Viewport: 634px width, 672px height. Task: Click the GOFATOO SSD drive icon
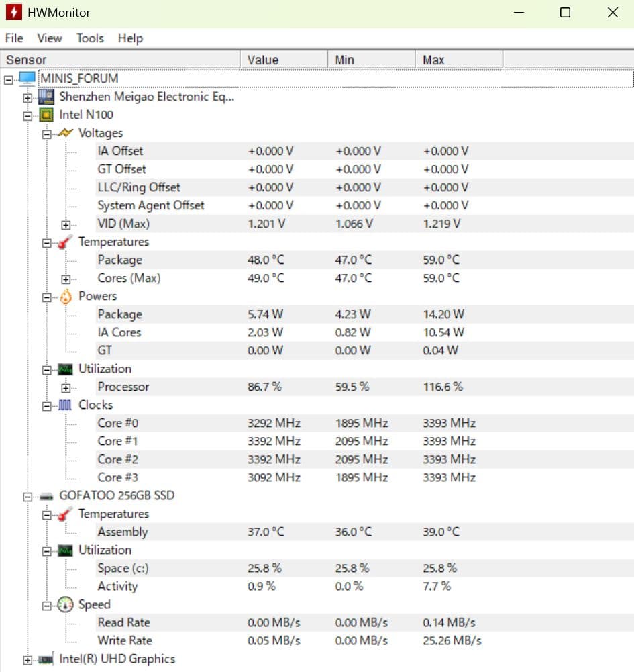click(x=47, y=496)
